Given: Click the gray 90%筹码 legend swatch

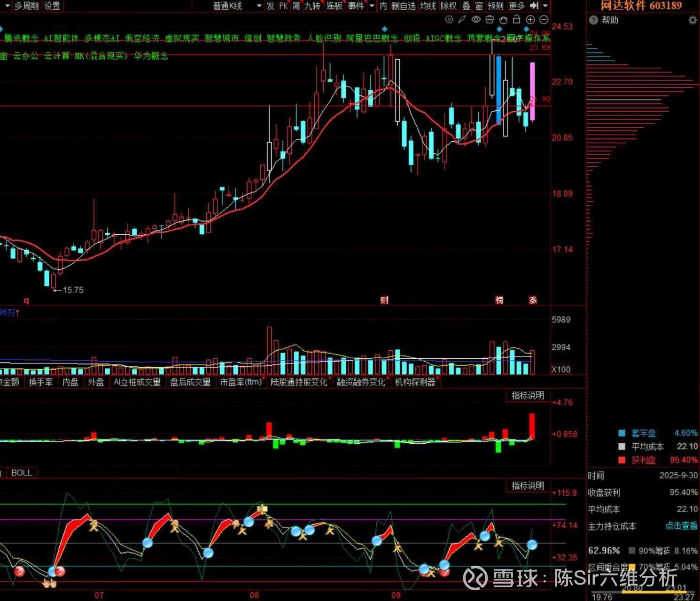Looking at the screenshot, I should (x=632, y=550).
